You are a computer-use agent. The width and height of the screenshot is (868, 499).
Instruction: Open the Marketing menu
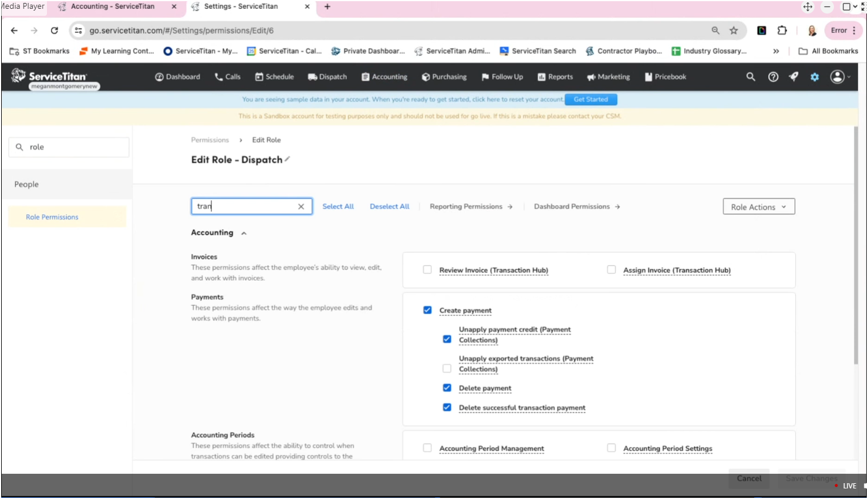pos(609,77)
